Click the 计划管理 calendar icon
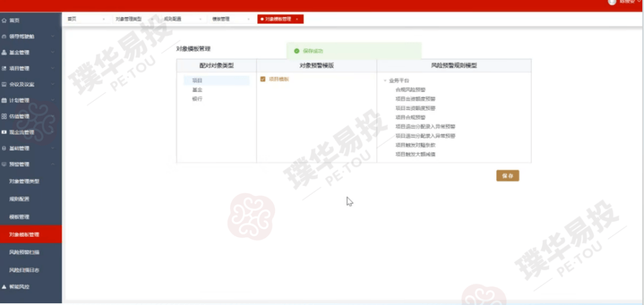 (x=5, y=100)
